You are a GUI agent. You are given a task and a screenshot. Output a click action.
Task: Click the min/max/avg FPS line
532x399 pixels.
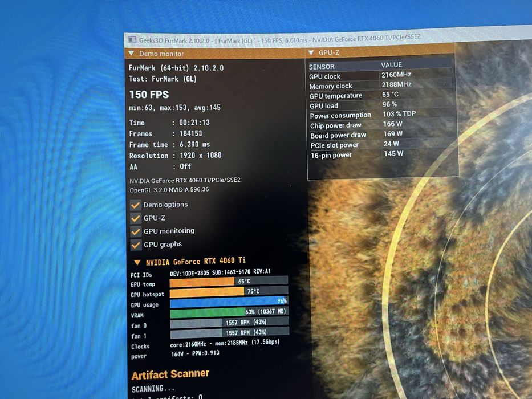174,108
